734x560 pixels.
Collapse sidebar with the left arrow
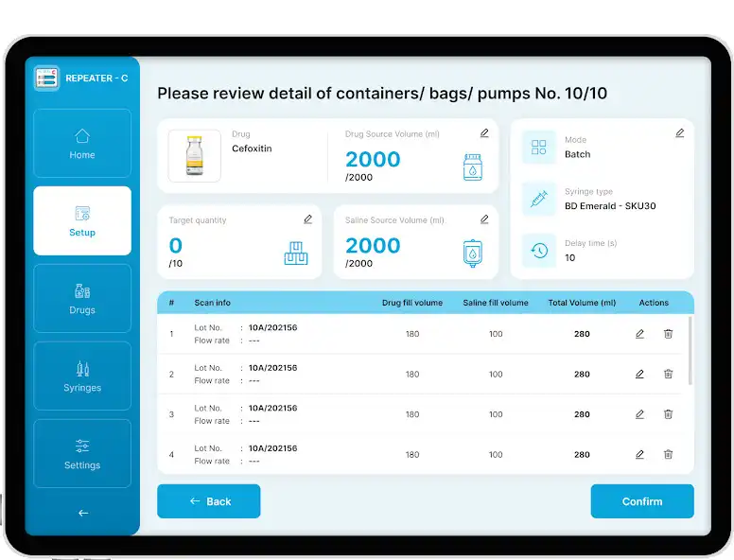(82, 513)
